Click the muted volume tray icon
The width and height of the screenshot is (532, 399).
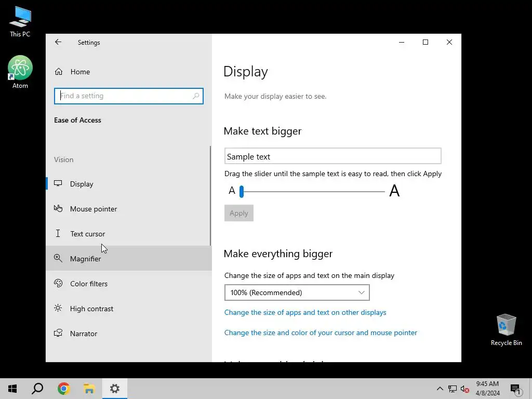pos(465,389)
